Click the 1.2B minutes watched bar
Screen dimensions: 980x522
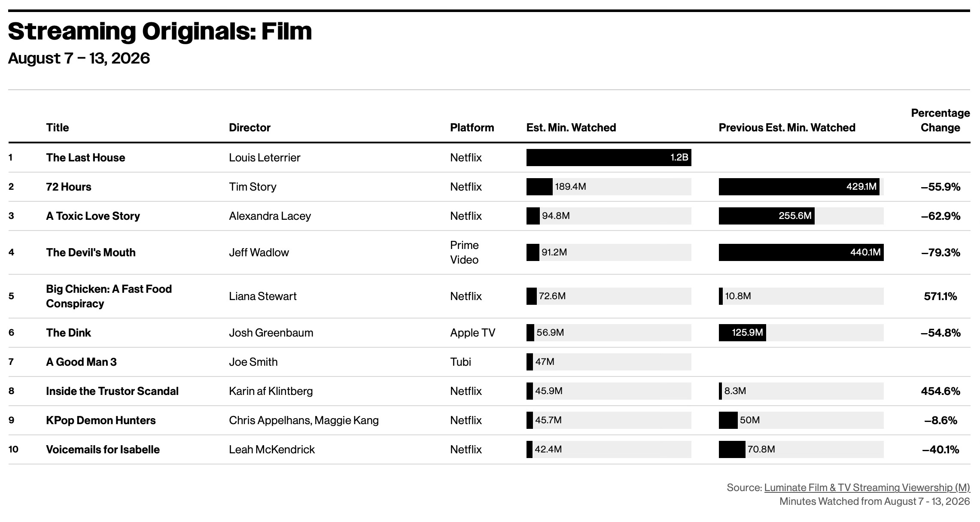pos(609,158)
